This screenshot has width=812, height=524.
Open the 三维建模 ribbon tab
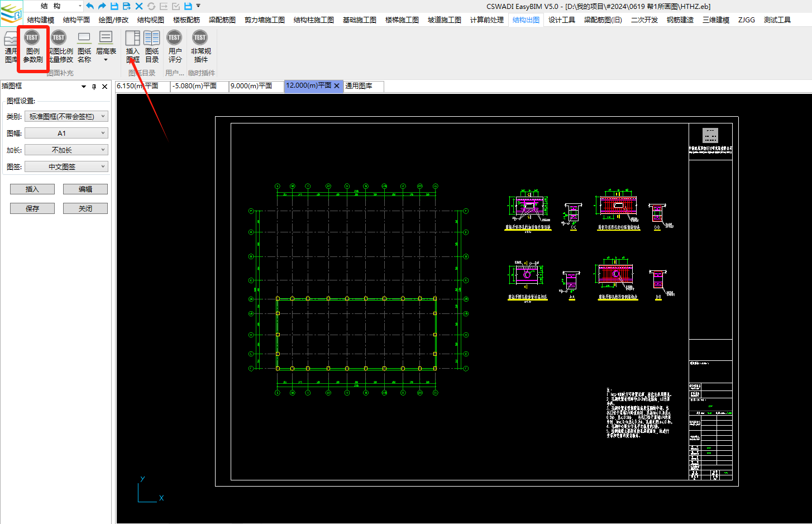click(716, 20)
